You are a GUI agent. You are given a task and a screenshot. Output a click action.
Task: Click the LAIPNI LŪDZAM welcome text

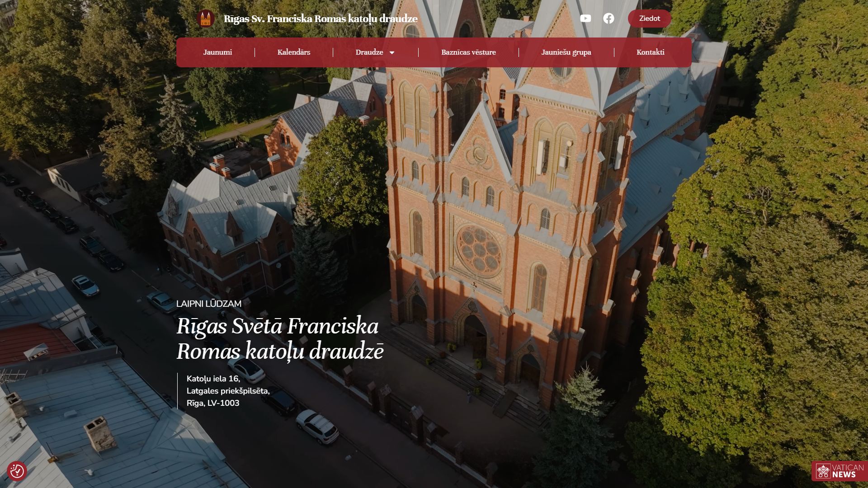[x=209, y=304]
